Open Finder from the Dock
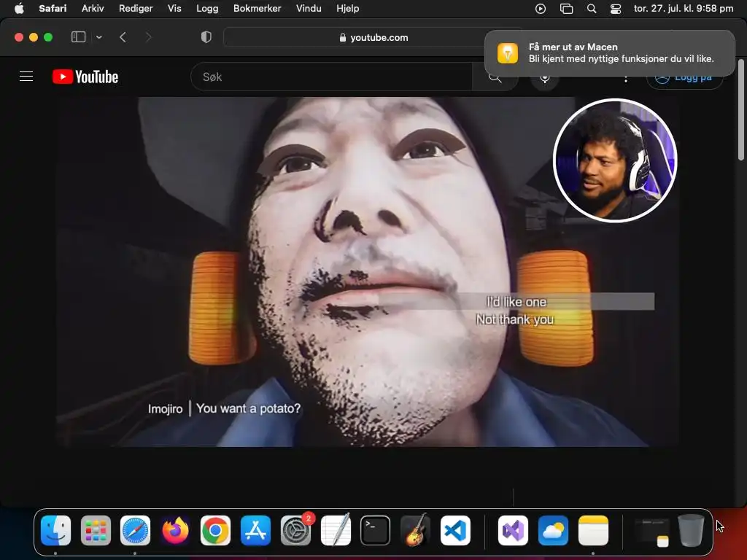 tap(55, 530)
